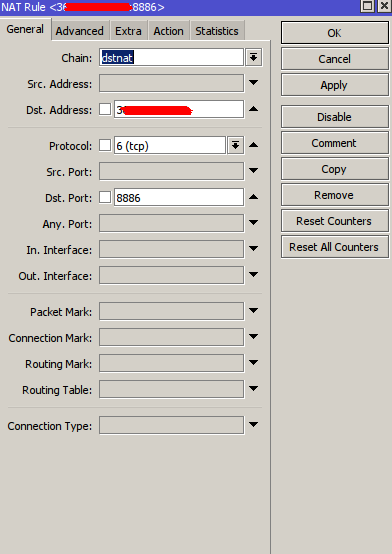This screenshot has width=392, height=554.
Task: Click the OK button
Action: 335,33
